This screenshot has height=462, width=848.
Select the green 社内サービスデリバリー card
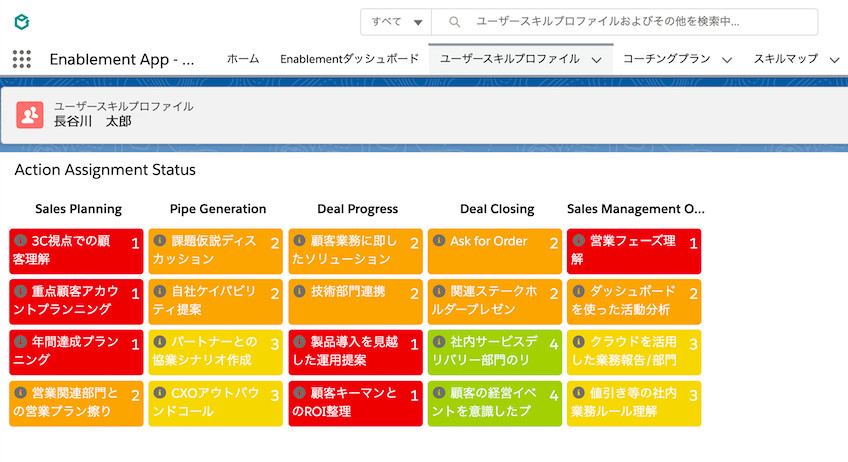[x=494, y=352]
